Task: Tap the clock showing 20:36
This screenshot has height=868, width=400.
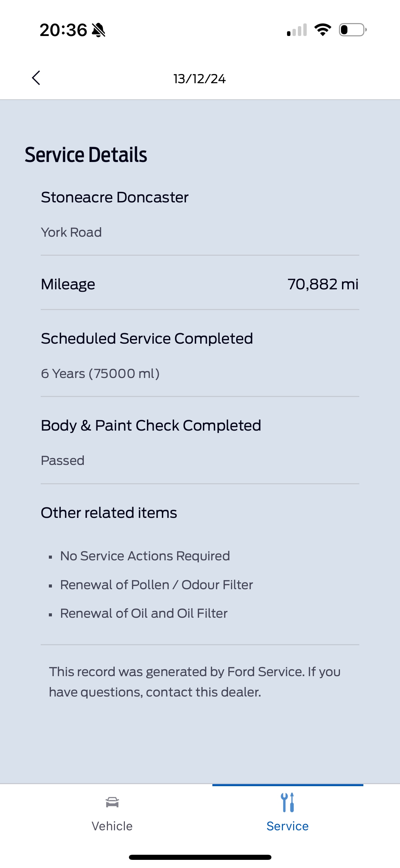Action: point(63,30)
